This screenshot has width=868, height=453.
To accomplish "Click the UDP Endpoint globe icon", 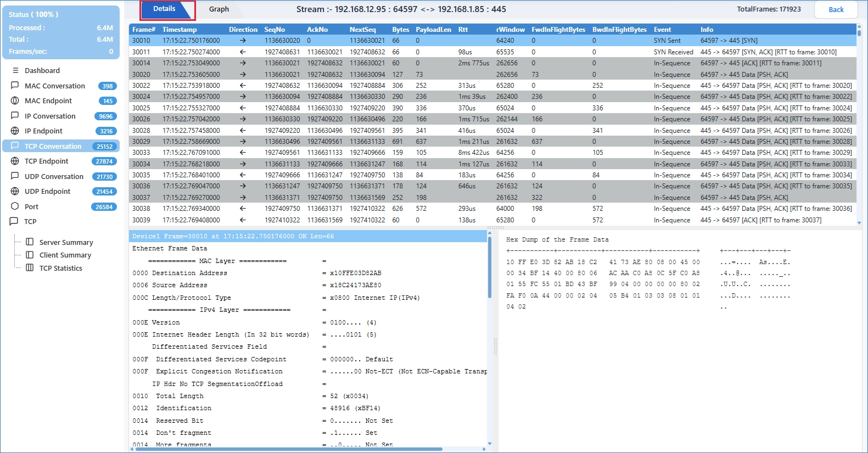I will 15,191.
